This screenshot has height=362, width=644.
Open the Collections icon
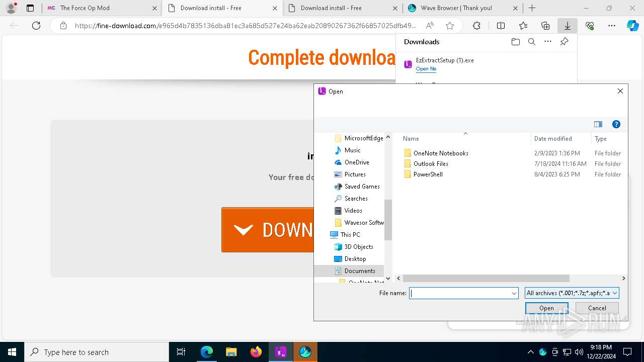545,26
